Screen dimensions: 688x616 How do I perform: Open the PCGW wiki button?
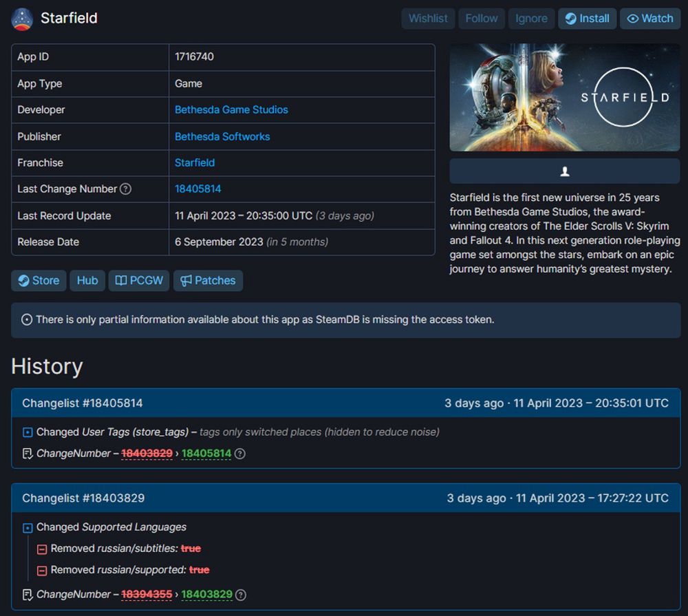pyautogui.click(x=139, y=281)
